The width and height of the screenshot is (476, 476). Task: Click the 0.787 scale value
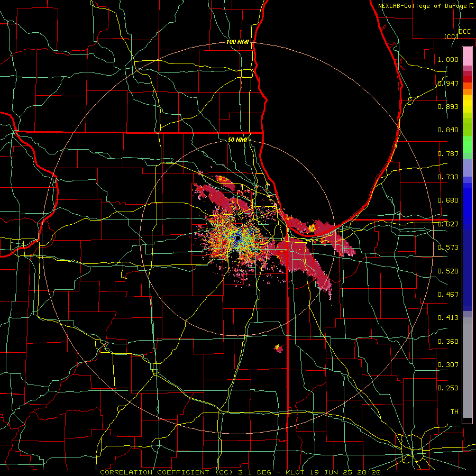(x=448, y=153)
